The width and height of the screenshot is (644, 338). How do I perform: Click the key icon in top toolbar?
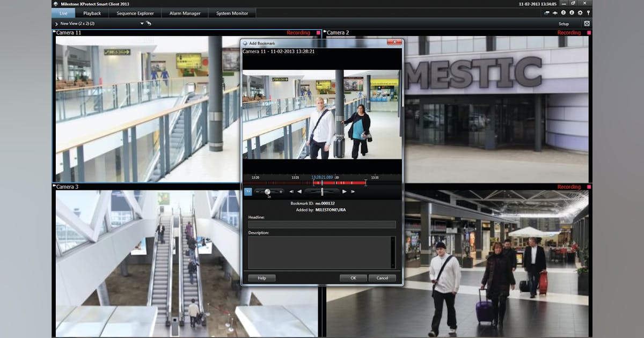point(588,12)
